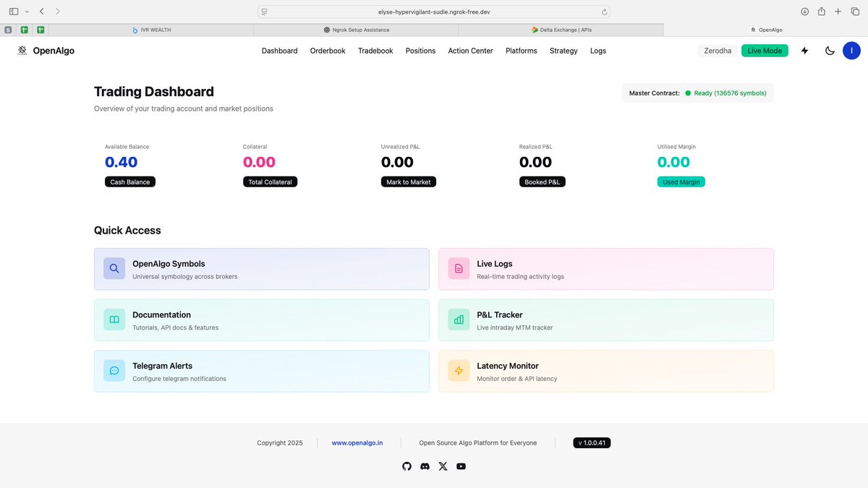Screen dimensions: 868x488
Task: Open the OpenAlgo Symbols card title
Action: coord(169,264)
